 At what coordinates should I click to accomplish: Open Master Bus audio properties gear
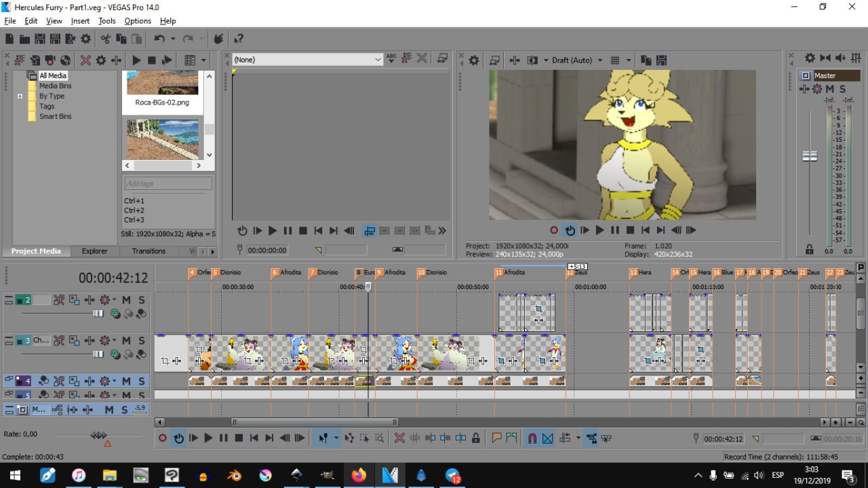coord(810,58)
